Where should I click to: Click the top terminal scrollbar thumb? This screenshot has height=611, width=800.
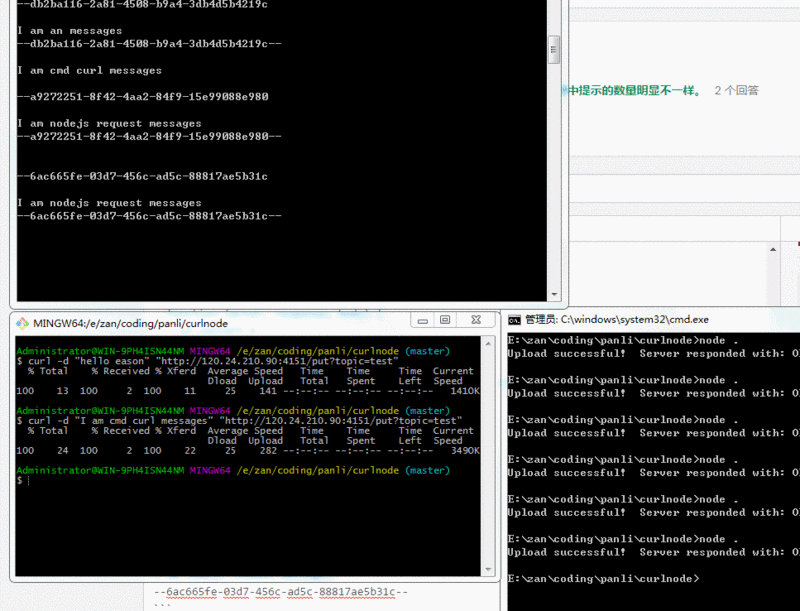pos(554,48)
